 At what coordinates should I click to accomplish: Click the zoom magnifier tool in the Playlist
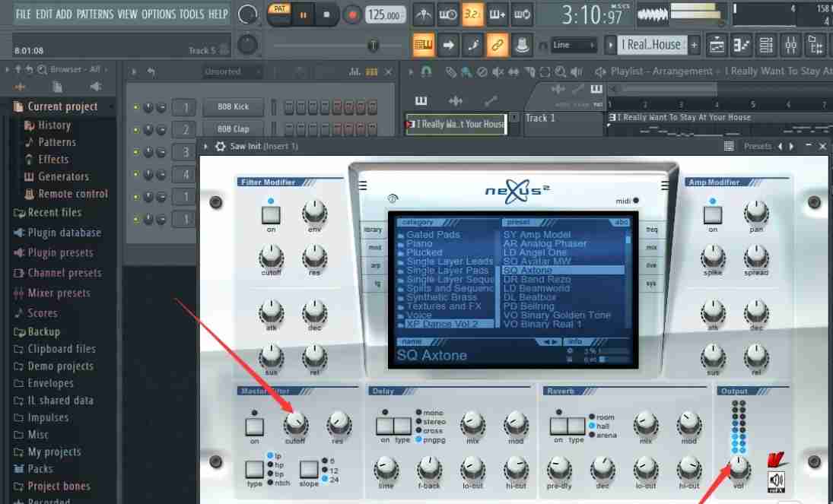(560, 71)
